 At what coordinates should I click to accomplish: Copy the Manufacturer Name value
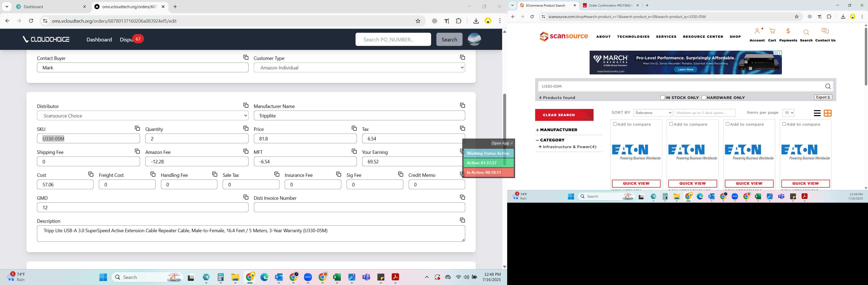[462, 105]
